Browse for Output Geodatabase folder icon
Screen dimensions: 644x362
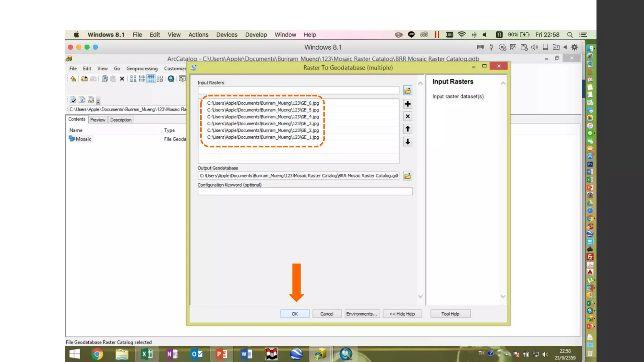tap(408, 176)
